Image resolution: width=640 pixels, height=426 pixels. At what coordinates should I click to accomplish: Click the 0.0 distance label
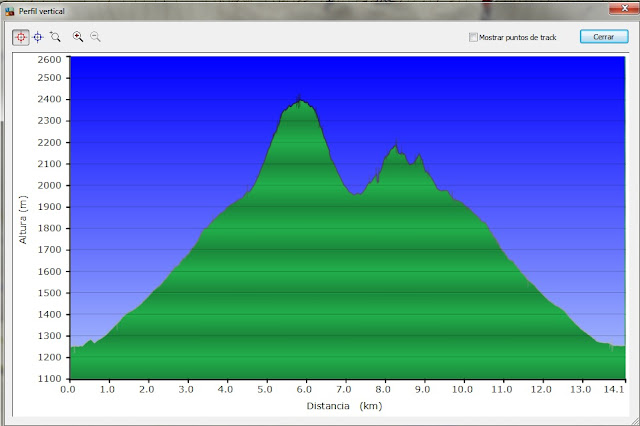pos(68,389)
